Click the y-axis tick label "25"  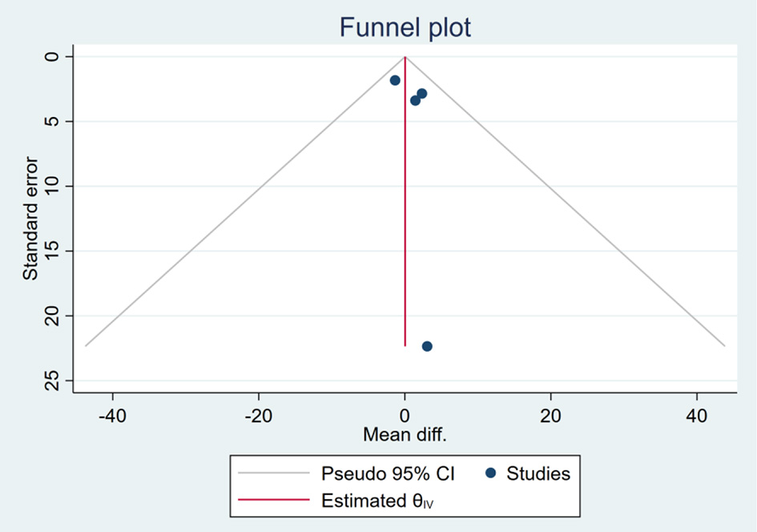53,381
